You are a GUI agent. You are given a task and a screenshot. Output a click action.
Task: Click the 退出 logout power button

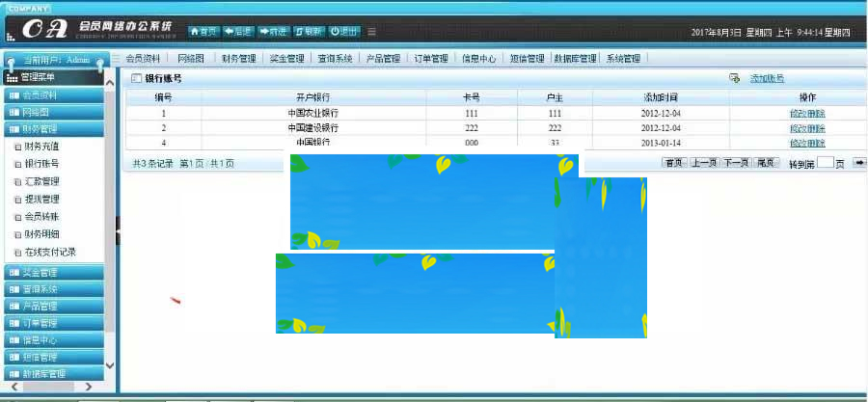[x=345, y=31]
